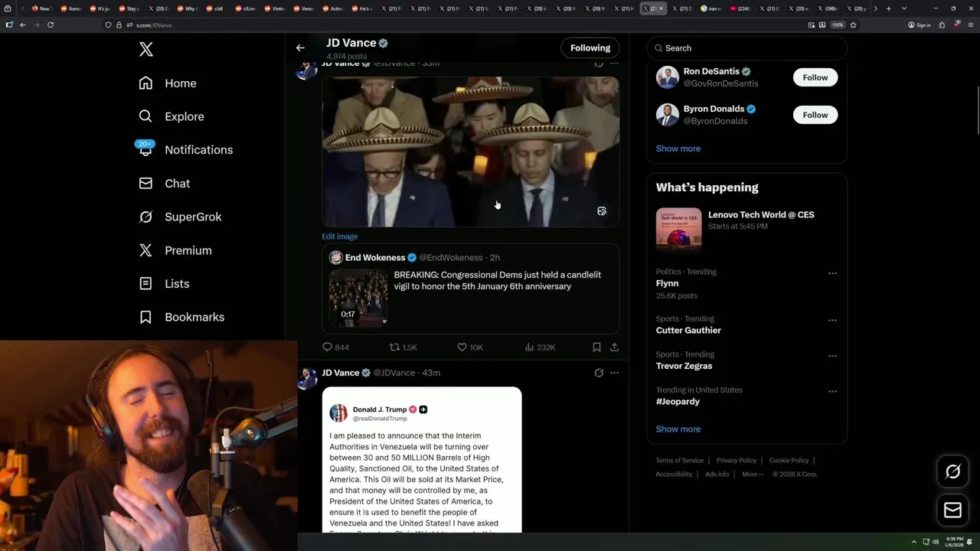
Task: Reply to the post with 844 replies
Action: tap(335, 347)
